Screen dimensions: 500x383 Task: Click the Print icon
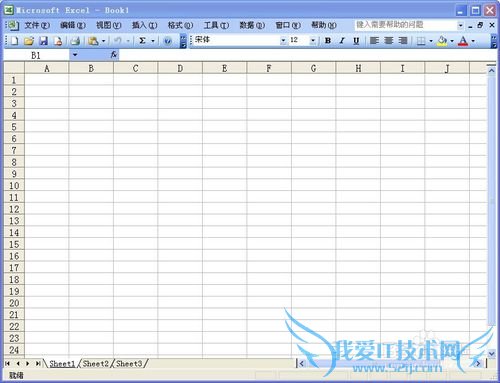tap(75, 41)
